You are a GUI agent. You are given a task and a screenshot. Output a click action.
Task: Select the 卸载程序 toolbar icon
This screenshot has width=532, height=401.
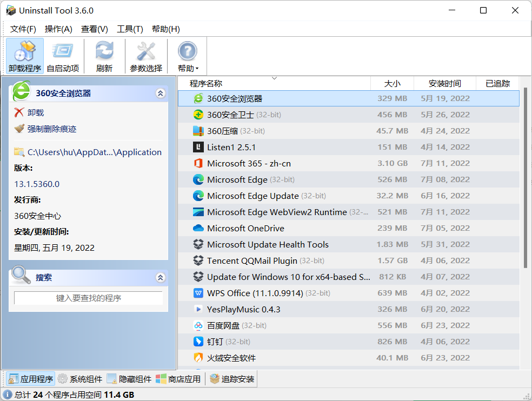pos(25,56)
